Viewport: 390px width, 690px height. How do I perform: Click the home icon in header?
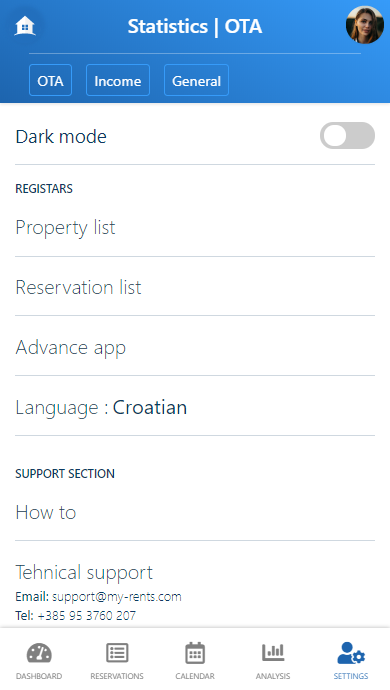pyautogui.click(x=25, y=26)
